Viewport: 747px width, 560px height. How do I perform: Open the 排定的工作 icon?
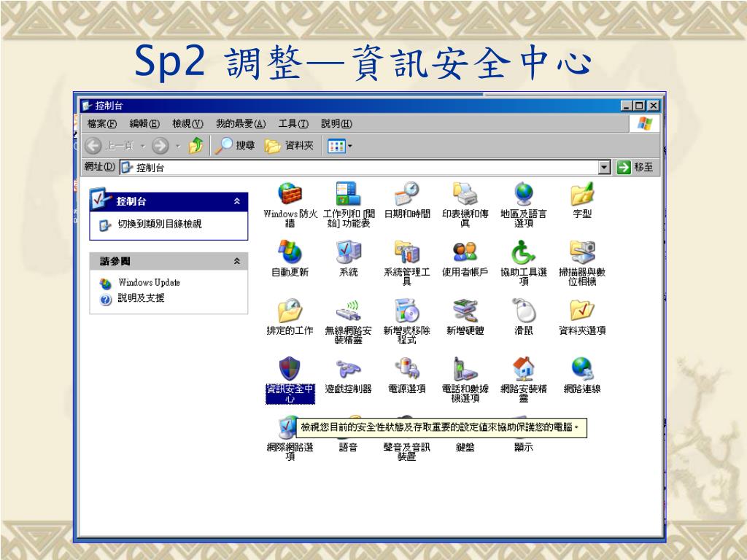290,311
